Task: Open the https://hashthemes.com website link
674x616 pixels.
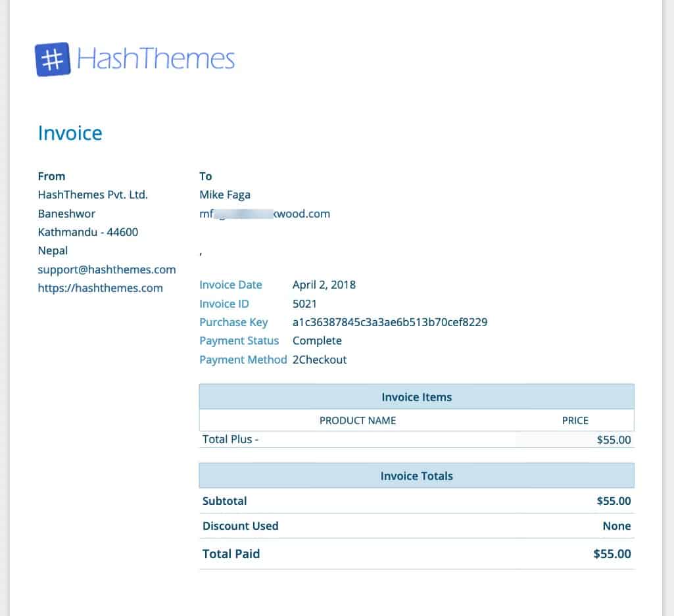Action: click(x=100, y=288)
